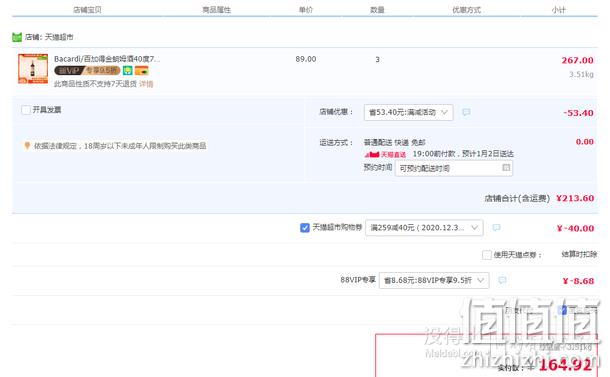The width and height of the screenshot is (610, 377).
Task: Enable the 使用天猫点券 checkbox
Action: 487,255
